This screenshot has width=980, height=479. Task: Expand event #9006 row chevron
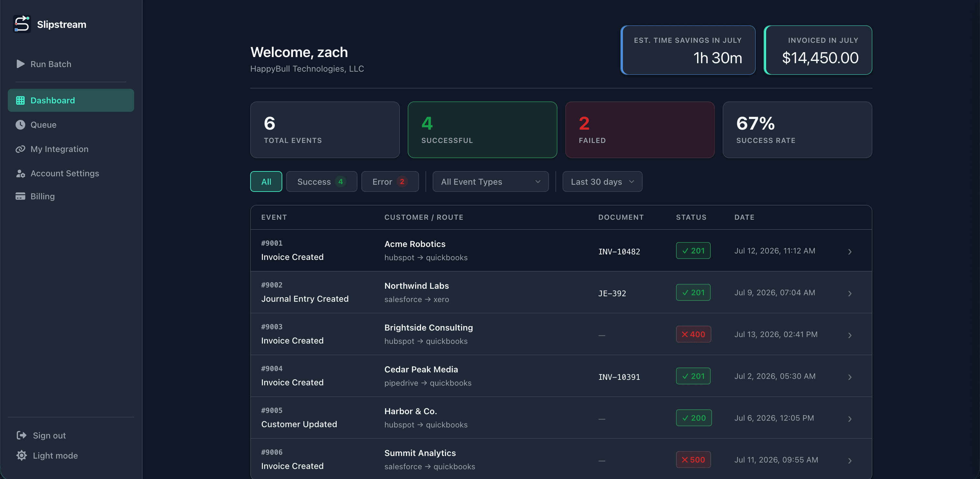pyautogui.click(x=849, y=461)
